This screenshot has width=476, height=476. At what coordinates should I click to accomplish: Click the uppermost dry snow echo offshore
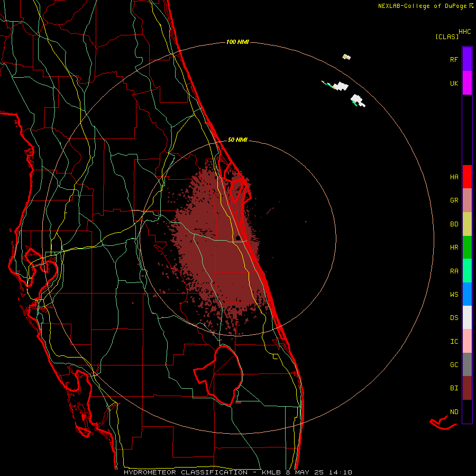346,57
